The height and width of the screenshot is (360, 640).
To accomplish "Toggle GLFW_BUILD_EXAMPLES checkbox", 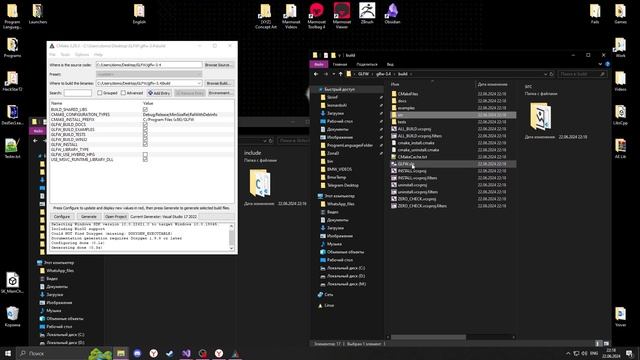I will click(x=145, y=129).
